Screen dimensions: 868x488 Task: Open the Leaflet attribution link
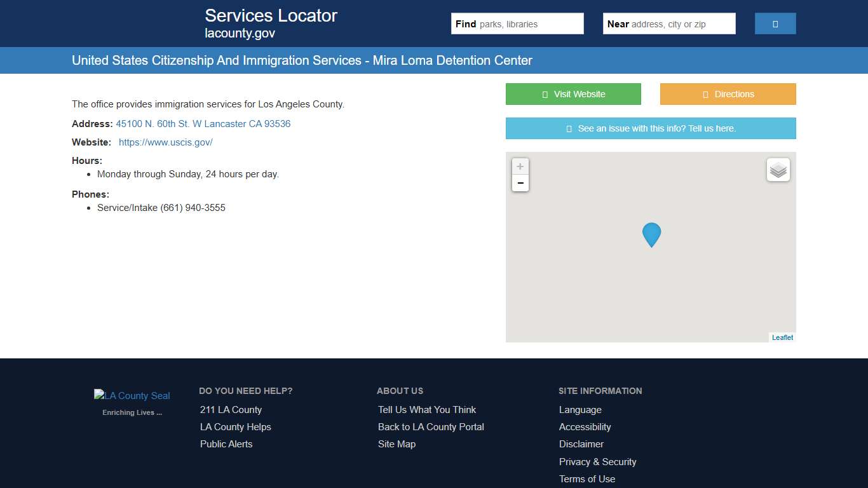(782, 337)
